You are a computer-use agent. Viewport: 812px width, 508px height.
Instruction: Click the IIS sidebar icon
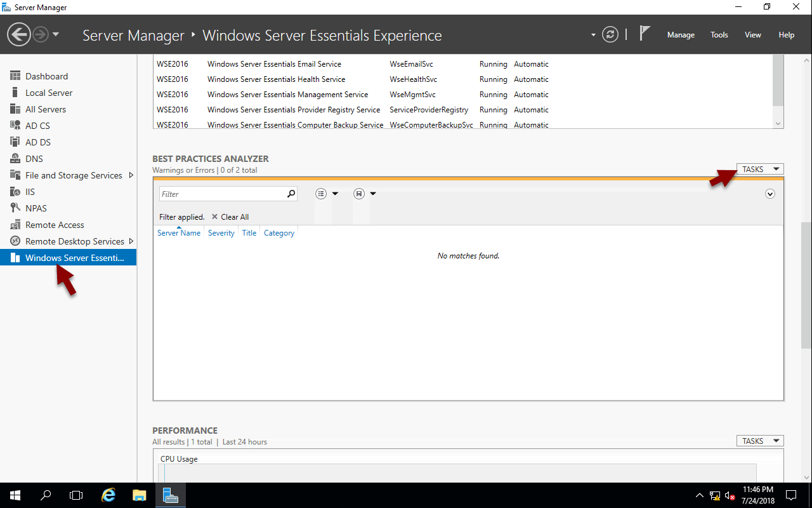click(x=15, y=192)
